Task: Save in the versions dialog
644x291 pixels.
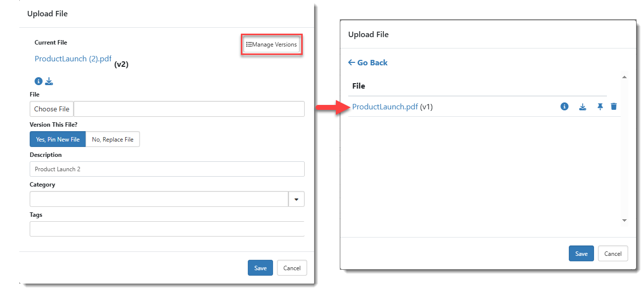Action: point(581,253)
